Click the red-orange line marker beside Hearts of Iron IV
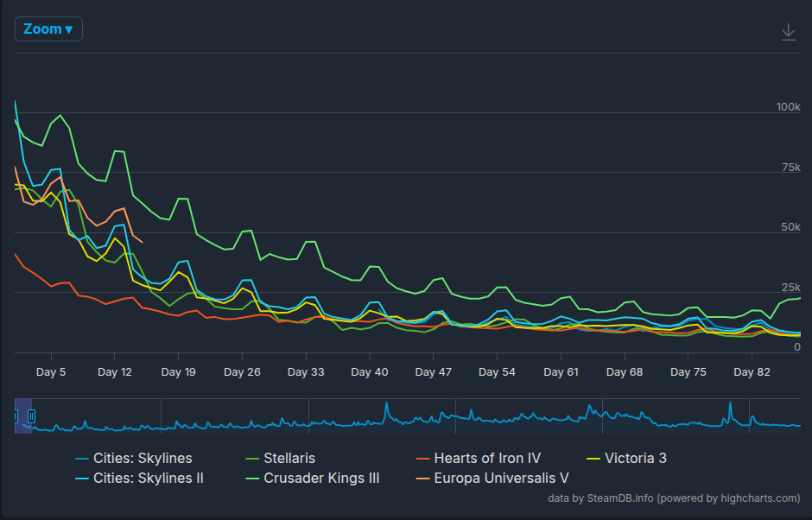 [422, 459]
